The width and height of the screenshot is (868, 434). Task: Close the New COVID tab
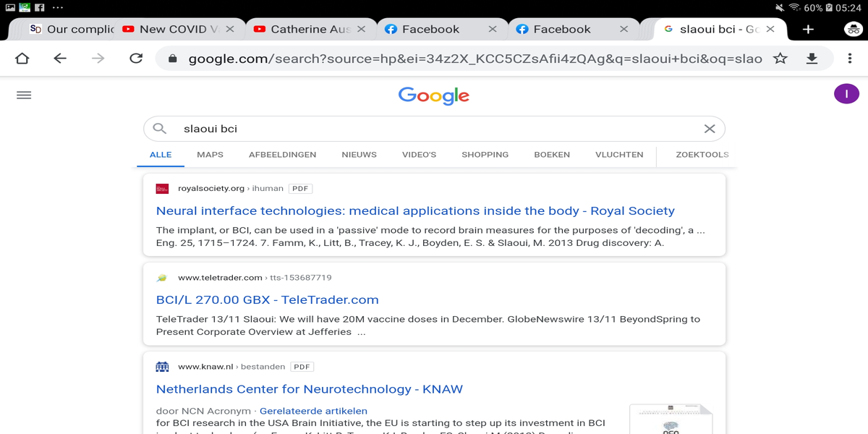pos(230,29)
